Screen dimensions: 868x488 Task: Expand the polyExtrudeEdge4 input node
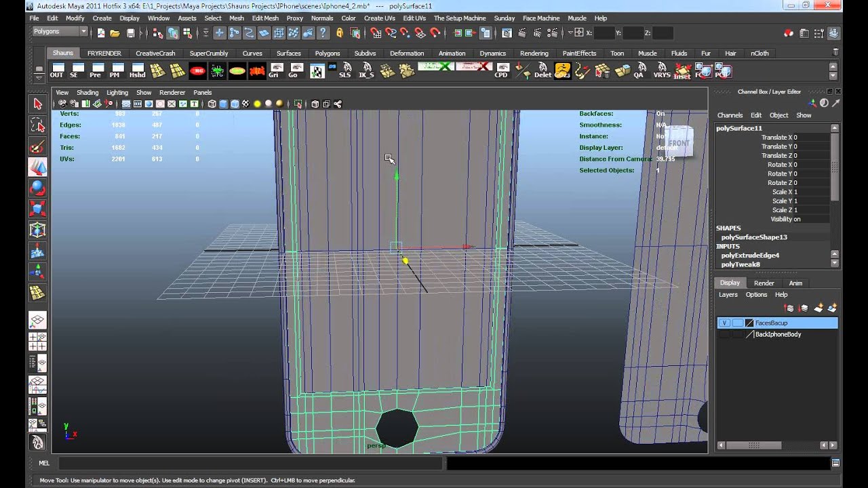750,256
